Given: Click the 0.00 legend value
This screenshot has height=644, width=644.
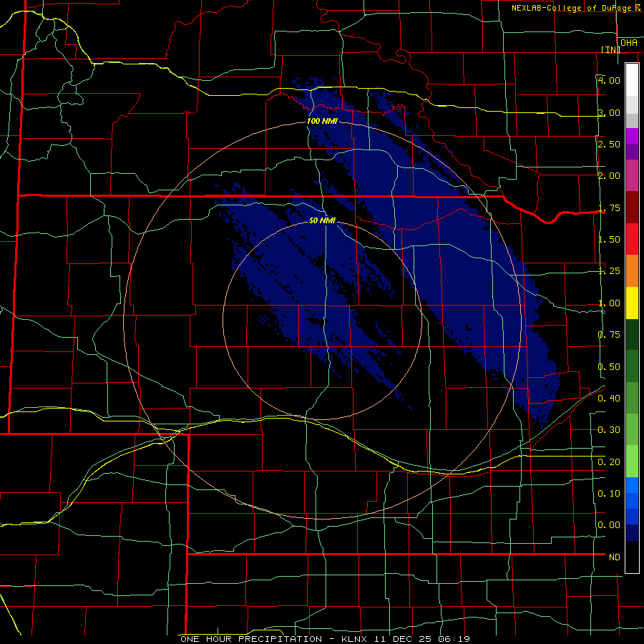Looking at the screenshot, I should tap(609, 525).
